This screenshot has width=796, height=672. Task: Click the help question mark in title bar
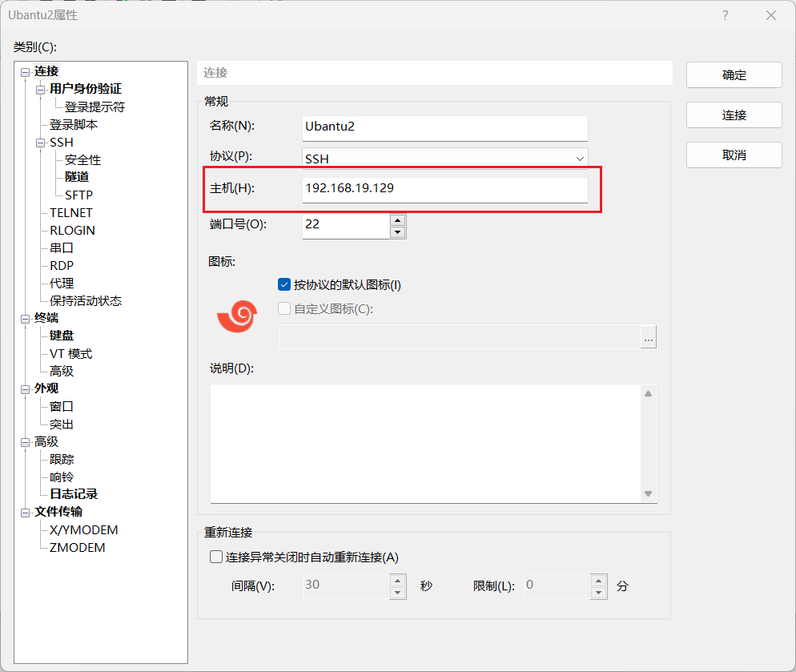(726, 15)
